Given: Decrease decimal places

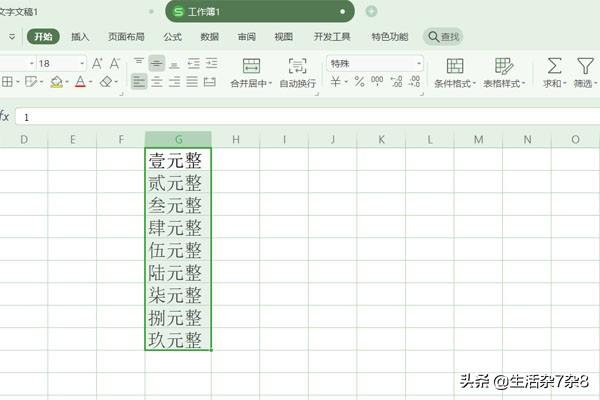Looking at the screenshot, I should click(x=414, y=81).
